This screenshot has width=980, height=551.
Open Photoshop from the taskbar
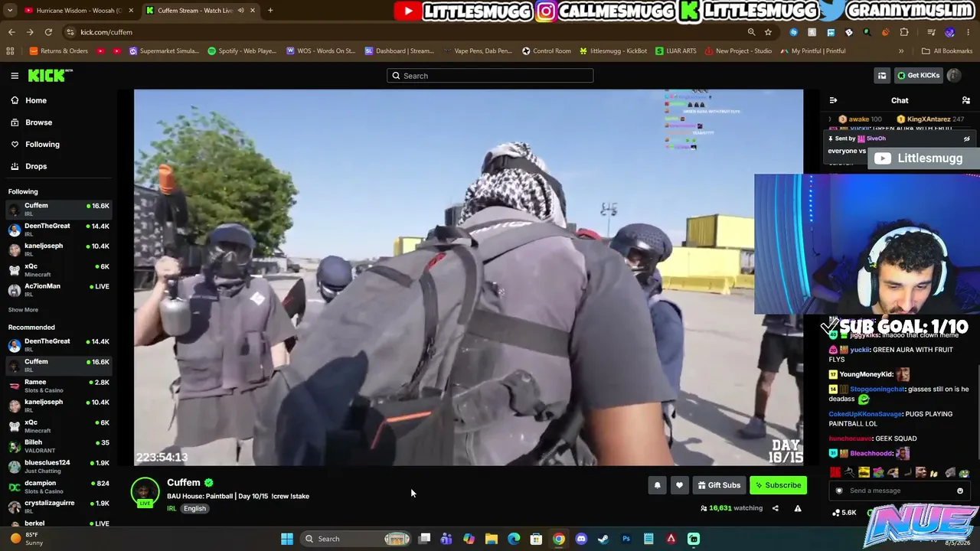626,539
